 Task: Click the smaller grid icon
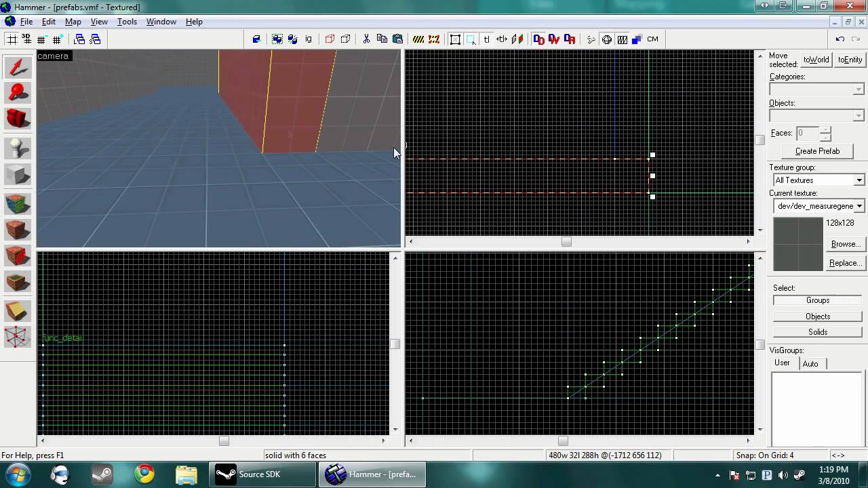[x=42, y=39]
